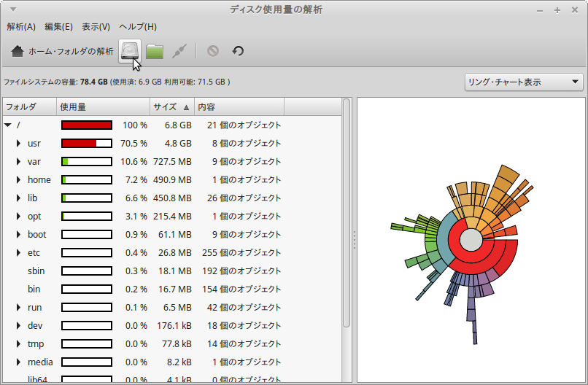Viewport: 588px width, 385px height.
Task: Click the usage bar of var row
Action: [87, 162]
